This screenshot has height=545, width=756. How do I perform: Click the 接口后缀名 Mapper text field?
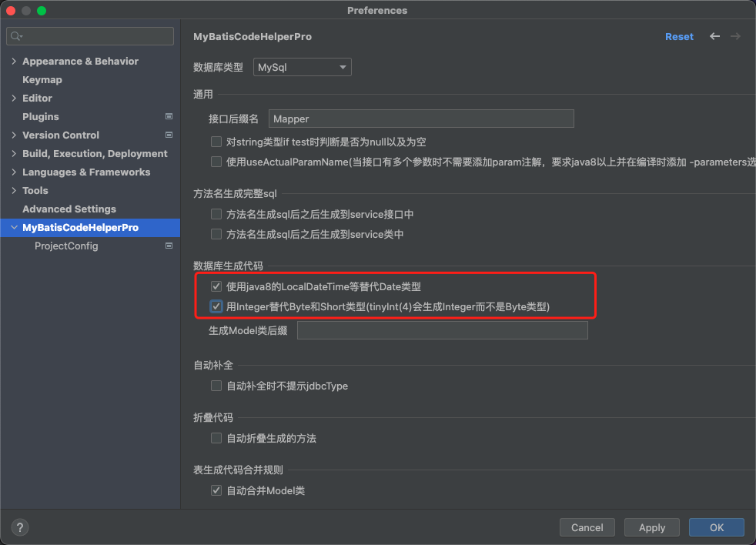click(421, 119)
